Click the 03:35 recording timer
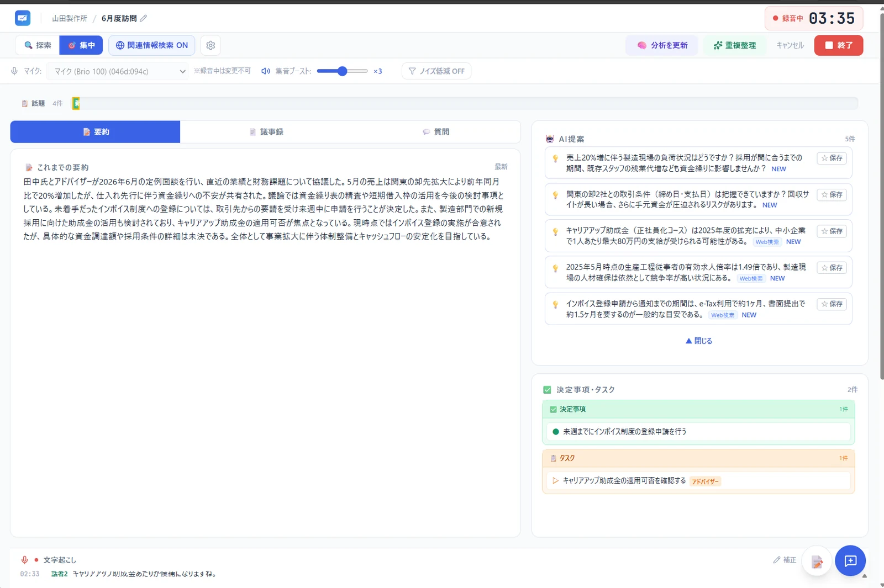This screenshot has height=588, width=884. coord(832,18)
